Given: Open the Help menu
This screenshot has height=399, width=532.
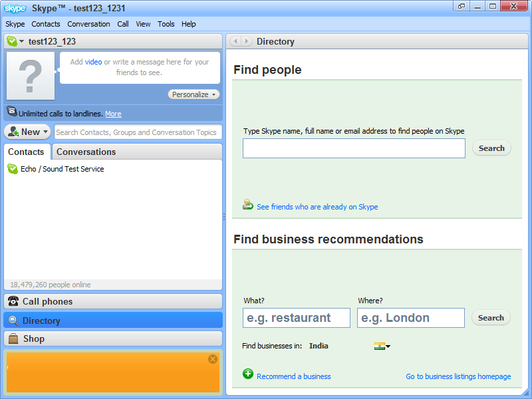Looking at the screenshot, I should point(189,24).
